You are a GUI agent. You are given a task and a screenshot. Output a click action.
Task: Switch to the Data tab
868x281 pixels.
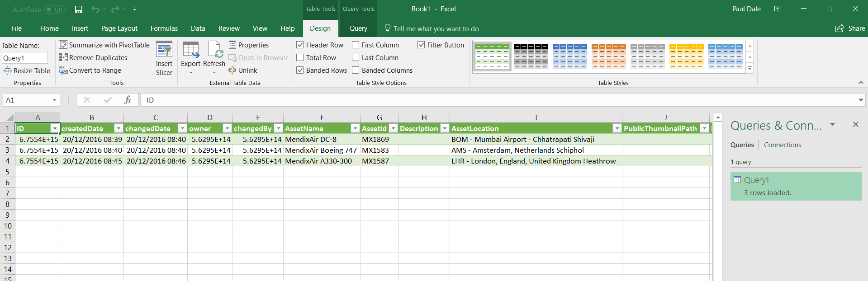[198, 28]
